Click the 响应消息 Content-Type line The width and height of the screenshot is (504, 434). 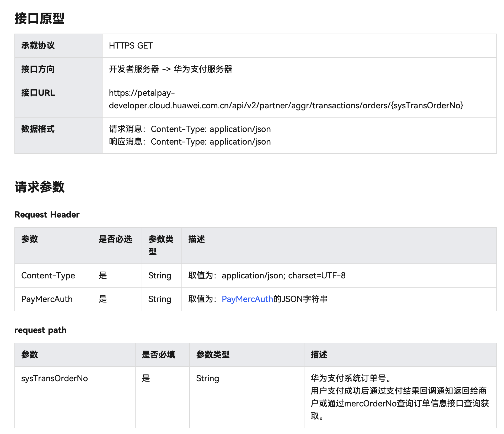[x=190, y=142]
